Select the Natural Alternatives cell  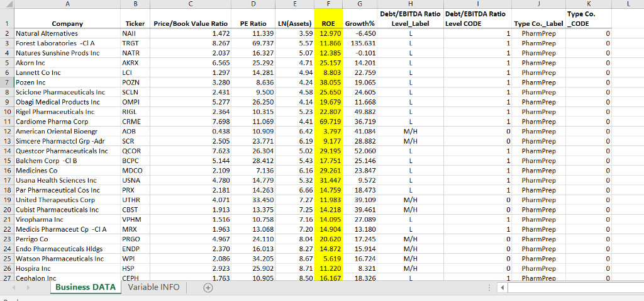(67, 33)
